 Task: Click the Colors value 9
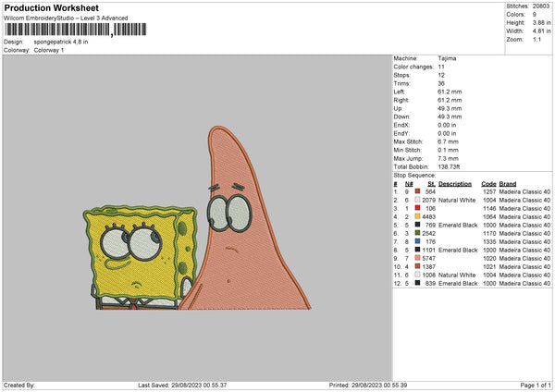pos(535,15)
